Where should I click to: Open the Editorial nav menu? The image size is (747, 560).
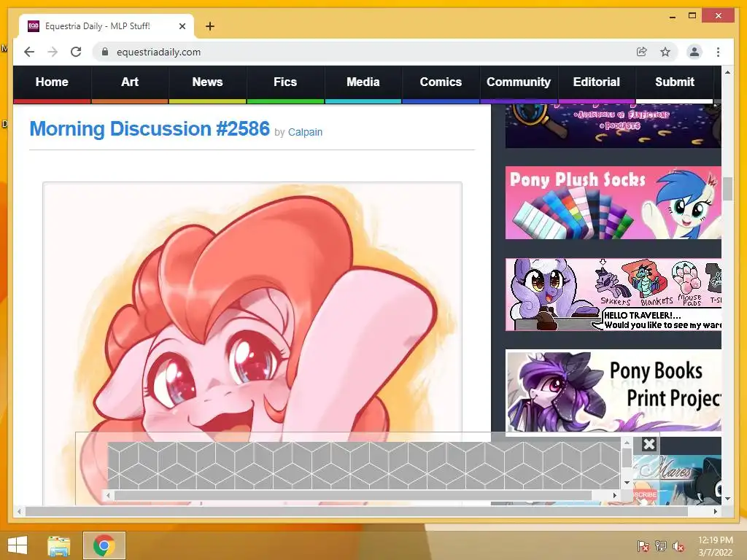click(x=597, y=82)
